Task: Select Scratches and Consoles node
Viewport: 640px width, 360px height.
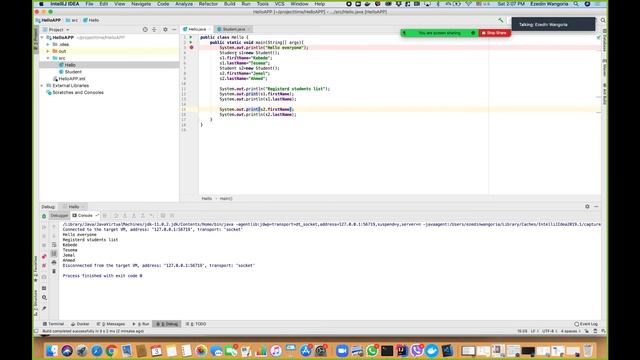Action: [78, 93]
